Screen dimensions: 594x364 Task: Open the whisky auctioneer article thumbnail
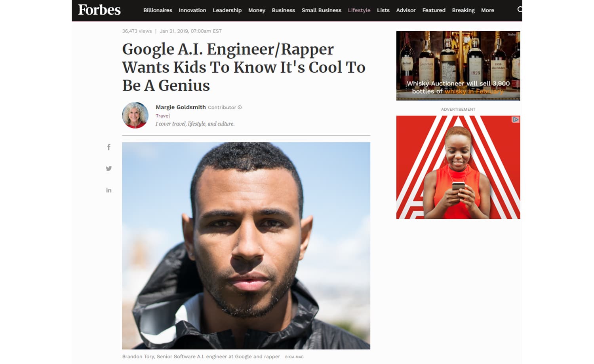pyautogui.click(x=458, y=66)
